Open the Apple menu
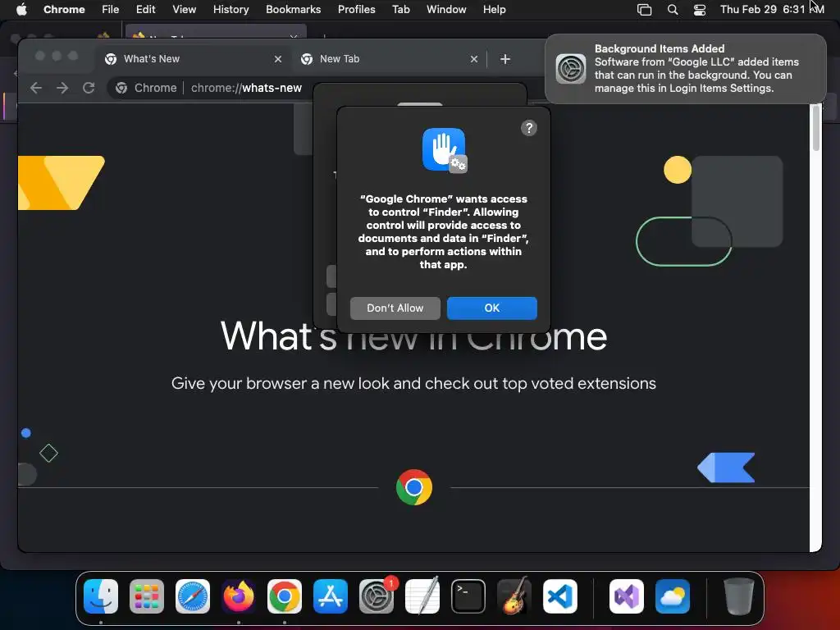Viewport: 840px width, 630px height. coord(21,9)
